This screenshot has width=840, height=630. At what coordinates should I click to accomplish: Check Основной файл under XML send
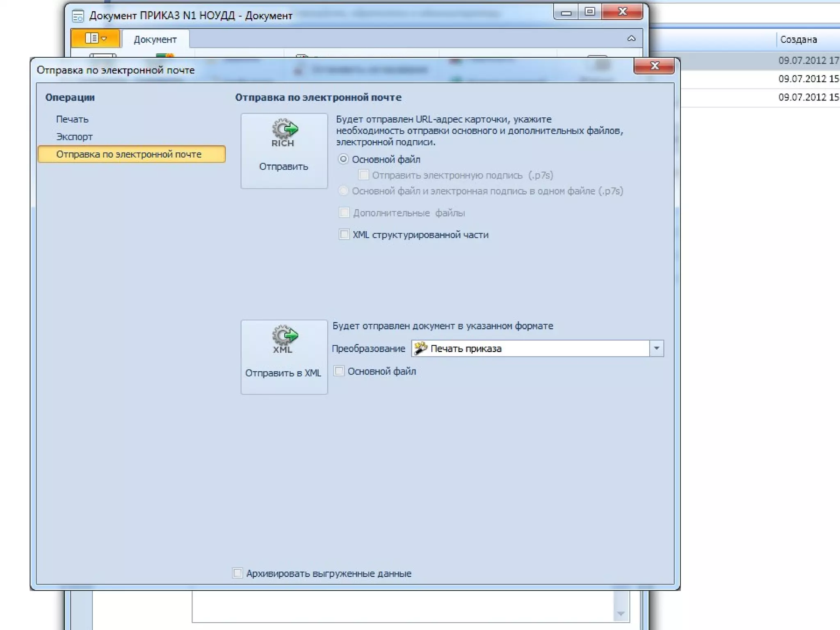pyautogui.click(x=339, y=371)
